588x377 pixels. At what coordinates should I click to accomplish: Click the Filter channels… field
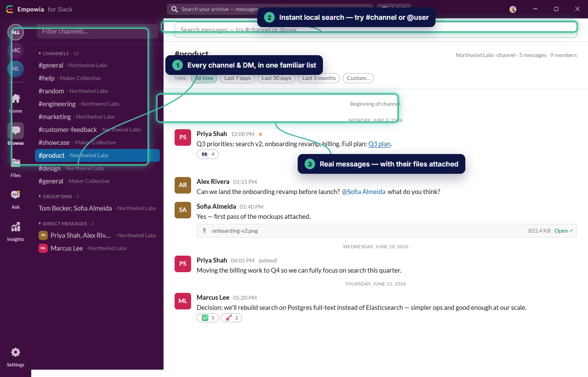pos(97,31)
